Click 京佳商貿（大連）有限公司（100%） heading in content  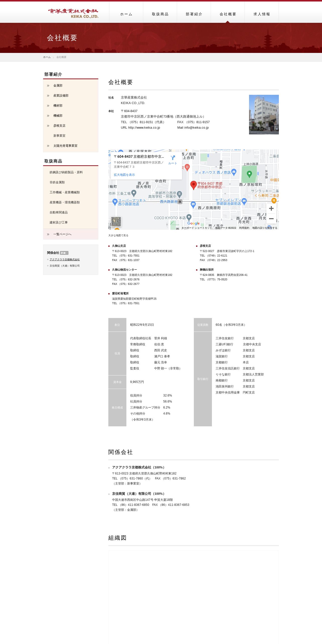[x=139, y=494]
